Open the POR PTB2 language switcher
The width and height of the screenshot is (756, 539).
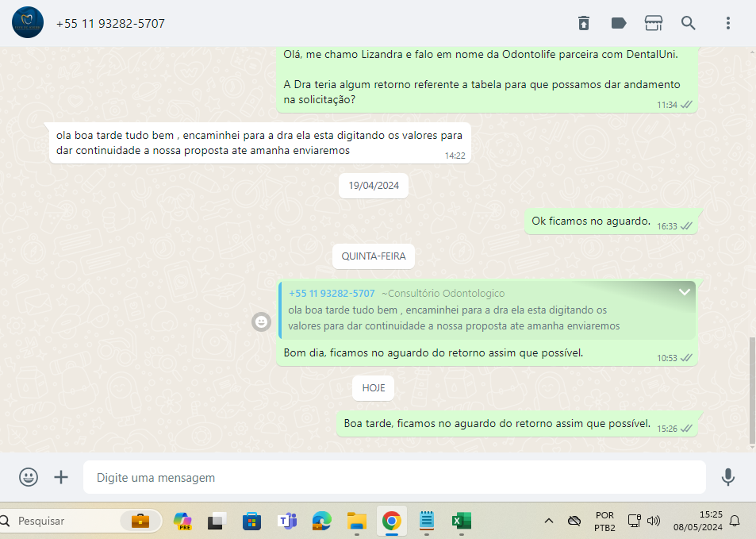604,522
